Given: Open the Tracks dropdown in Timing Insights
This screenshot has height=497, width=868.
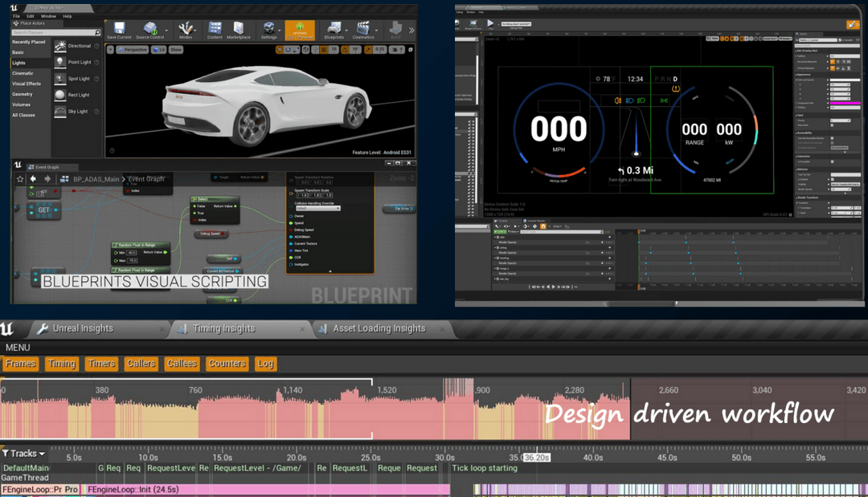Looking at the screenshot, I should 24,454.
